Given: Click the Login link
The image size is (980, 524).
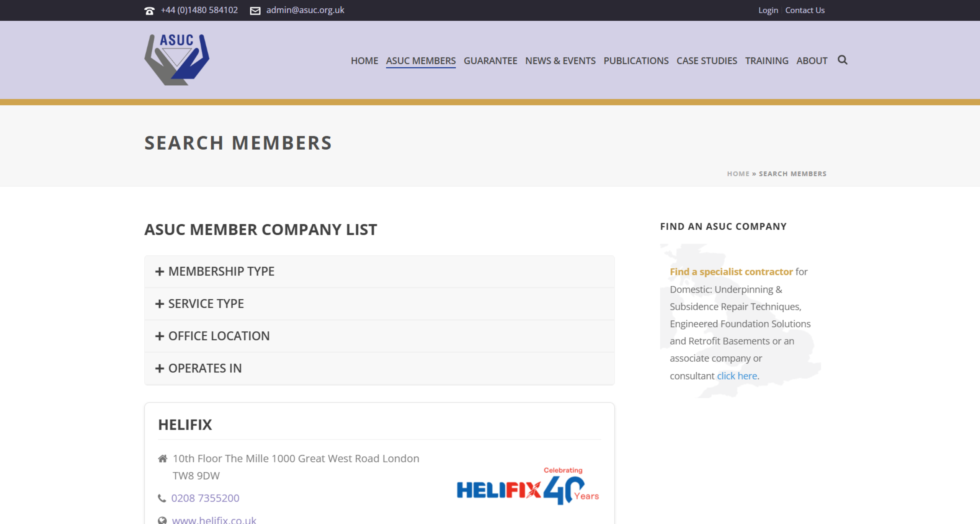Looking at the screenshot, I should pos(768,10).
